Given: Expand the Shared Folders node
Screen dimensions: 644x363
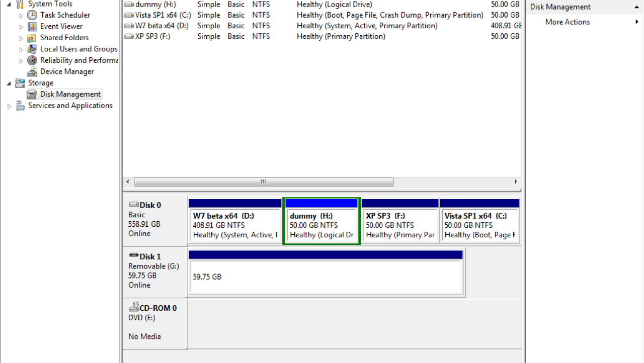Looking at the screenshot, I should click(x=21, y=38).
